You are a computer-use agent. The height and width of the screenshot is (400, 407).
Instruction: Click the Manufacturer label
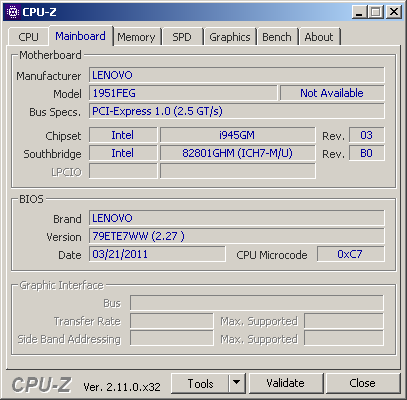point(49,76)
